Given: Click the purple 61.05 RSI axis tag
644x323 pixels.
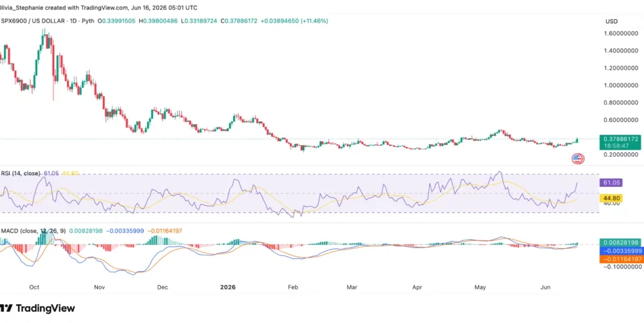Looking at the screenshot, I should coord(612,182).
